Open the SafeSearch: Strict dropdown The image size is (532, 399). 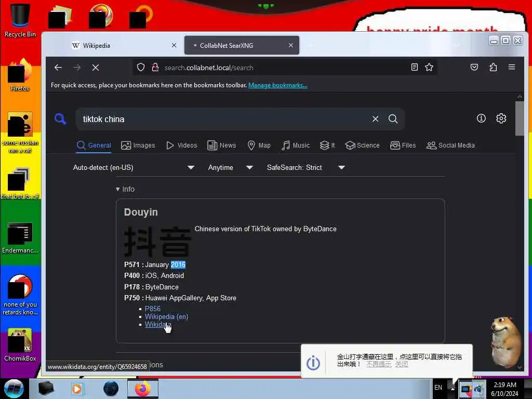[x=305, y=167]
